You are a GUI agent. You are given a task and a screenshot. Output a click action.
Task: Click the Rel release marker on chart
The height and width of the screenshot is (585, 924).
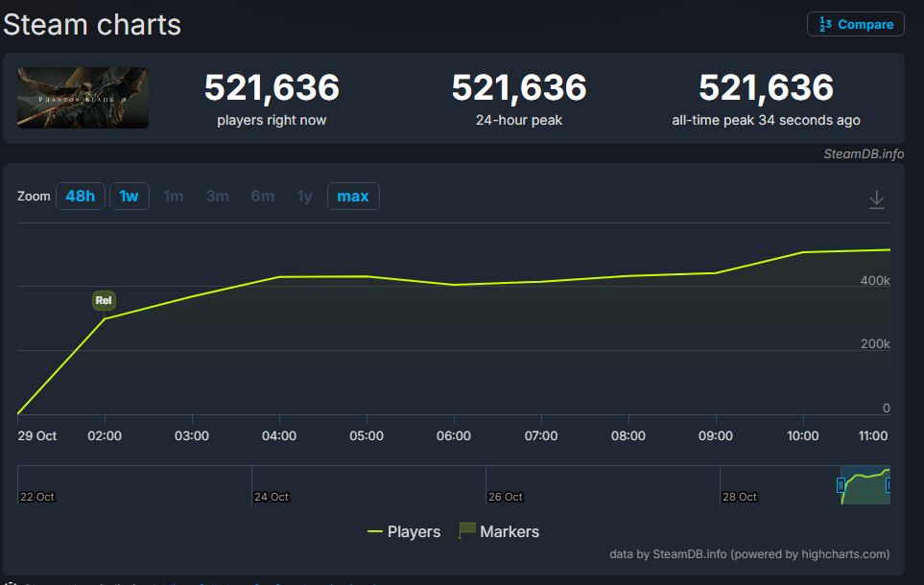pyautogui.click(x=104, y=300)
